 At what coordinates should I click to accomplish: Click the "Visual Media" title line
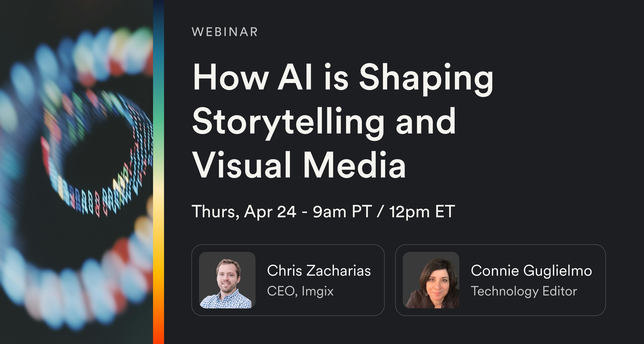pyautogui.click(x=299, y=165)
